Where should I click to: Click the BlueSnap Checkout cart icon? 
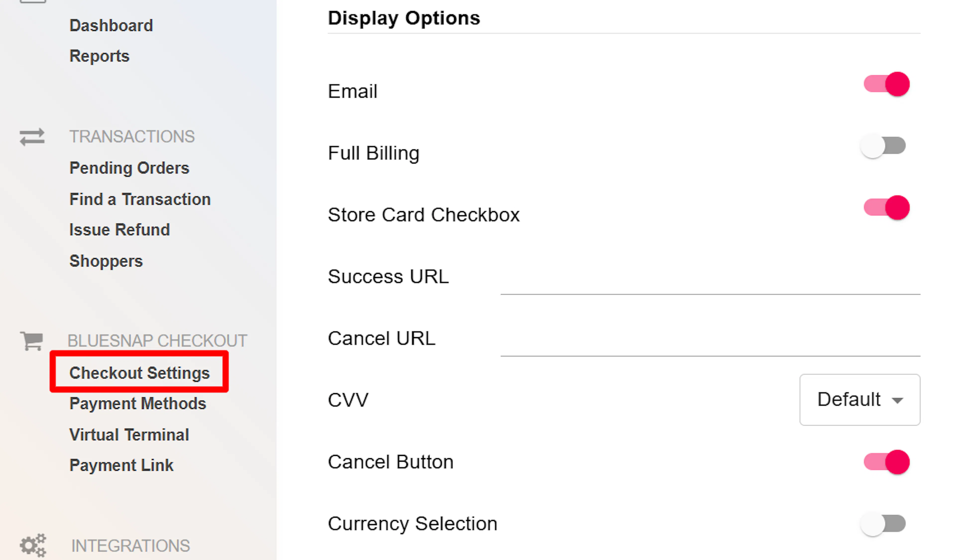pyautogui.click(x=31, y=341)
